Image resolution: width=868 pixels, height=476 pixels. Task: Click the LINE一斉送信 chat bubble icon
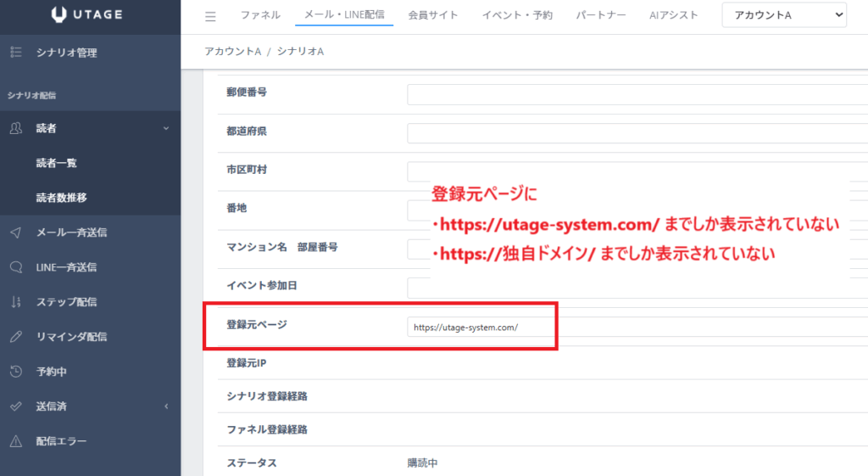coord(16,267)
